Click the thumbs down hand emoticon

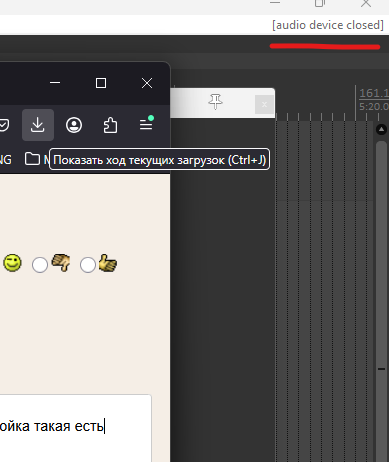pyautogui.click(x=61, y=262)
